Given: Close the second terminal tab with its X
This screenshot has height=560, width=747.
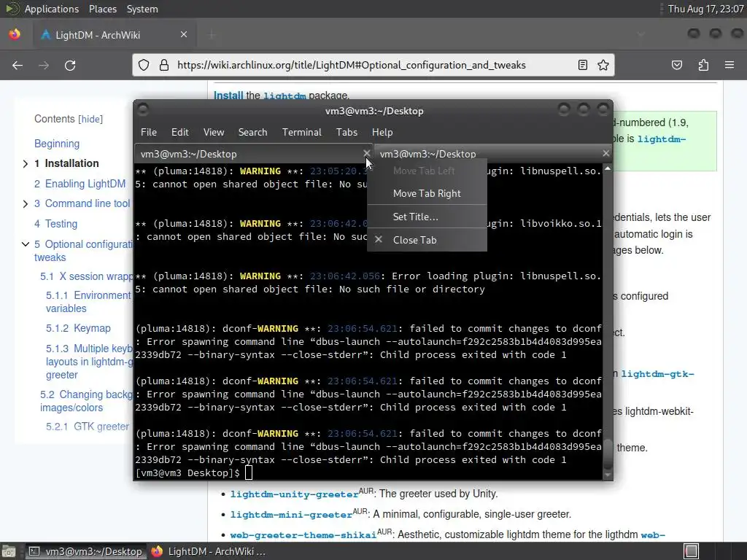Looking at the screenshot, I should point(605,153).
